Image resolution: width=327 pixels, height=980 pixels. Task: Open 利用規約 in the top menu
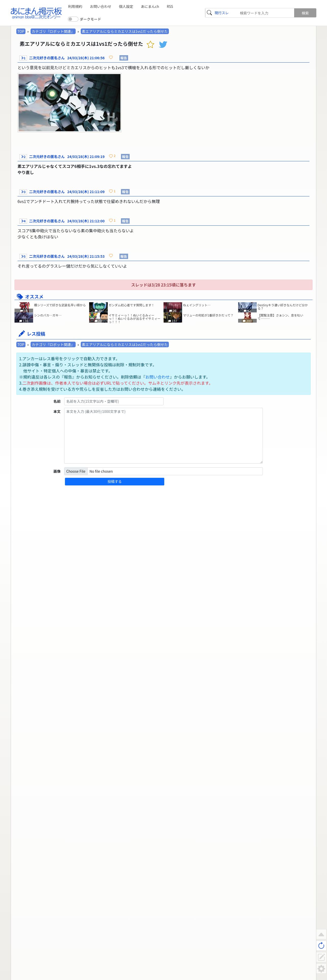(x=75, y=6)
